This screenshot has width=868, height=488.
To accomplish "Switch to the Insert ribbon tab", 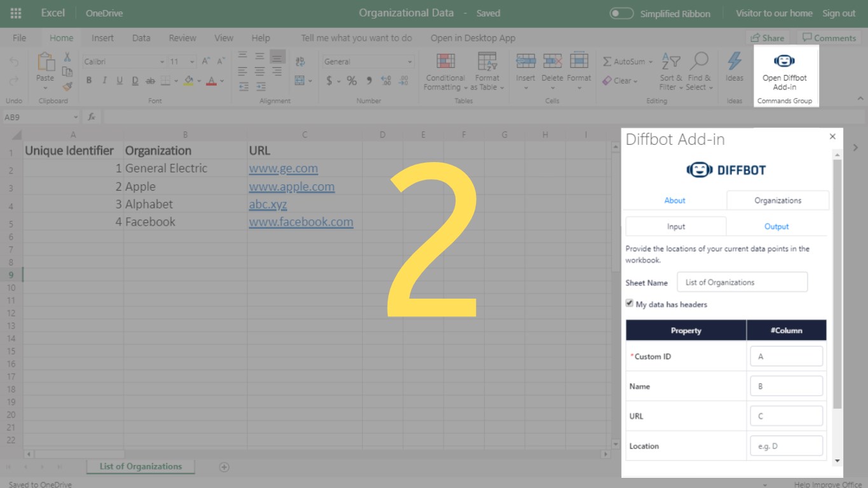I will click(x=102, y=38).
